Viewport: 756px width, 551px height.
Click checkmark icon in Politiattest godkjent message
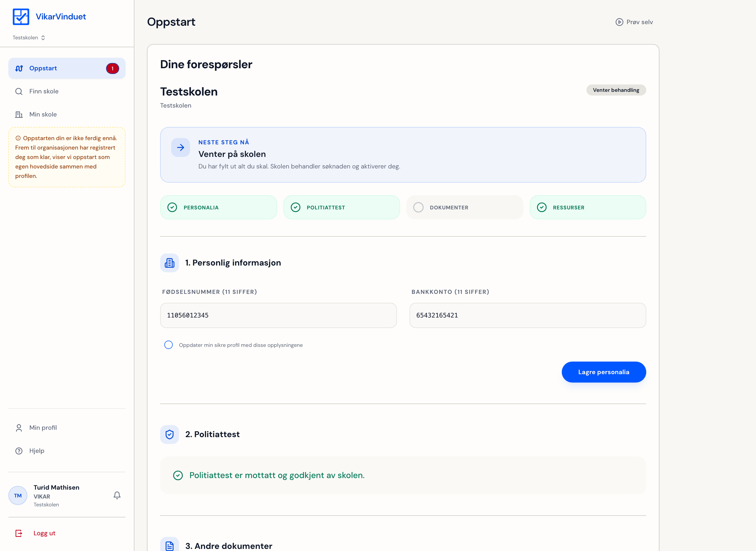[178, 476]
